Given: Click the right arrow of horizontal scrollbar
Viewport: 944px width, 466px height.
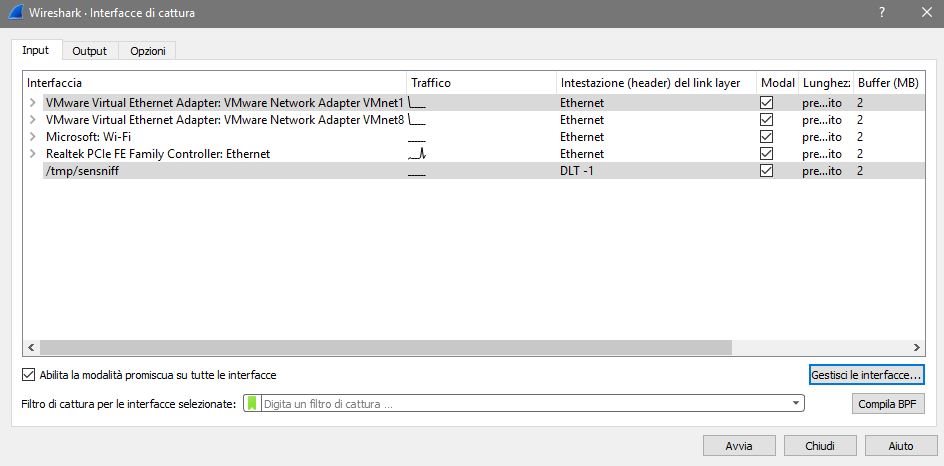Looking at the screenshot, I should pyautogui.click(x=917, y=347).
